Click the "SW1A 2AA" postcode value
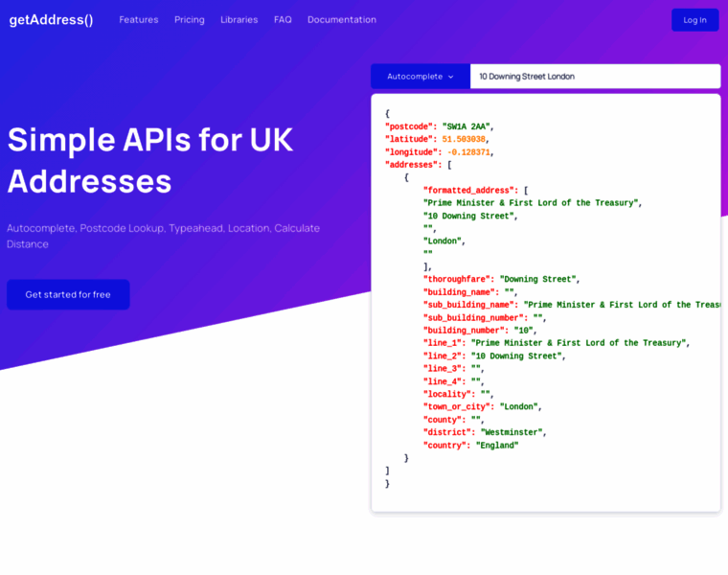This screenshot has width=728, height=575. click(x=466, y=126)
